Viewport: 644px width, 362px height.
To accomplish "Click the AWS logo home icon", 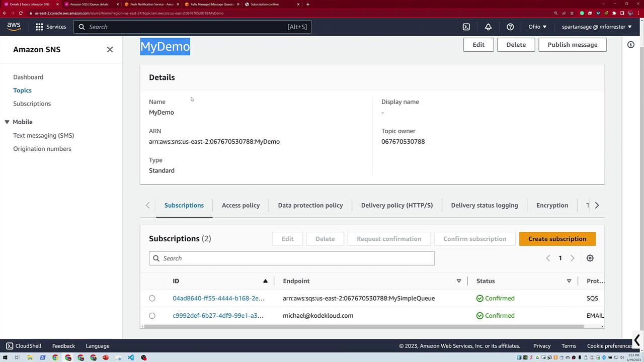I will click(x=14, y=27).
